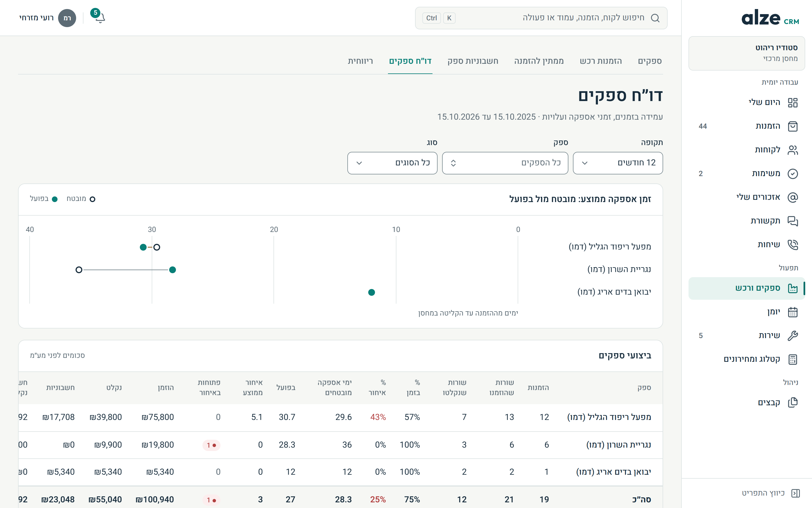This screenshot has height=508, width=812.
Task: Click the search magnifier icon
Action: tap(655, 18)
